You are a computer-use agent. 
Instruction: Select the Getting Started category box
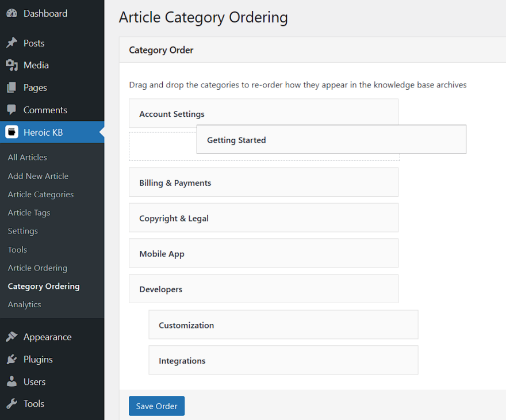331,139
